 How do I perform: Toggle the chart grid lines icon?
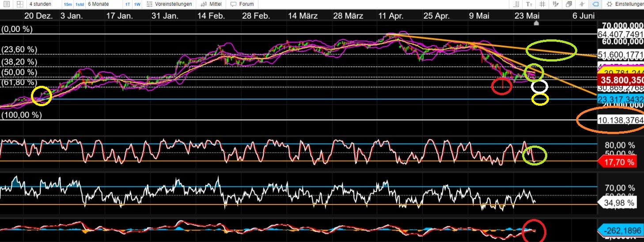(x=542, y=4)
